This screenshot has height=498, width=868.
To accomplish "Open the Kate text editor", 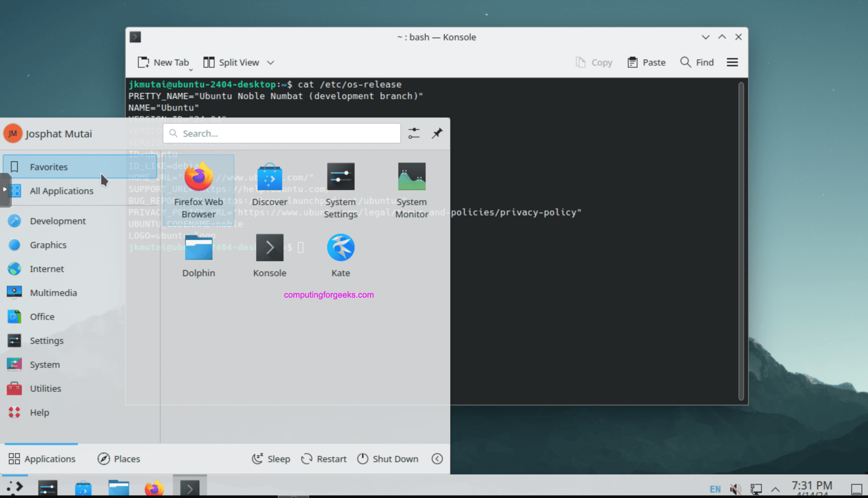I will click(340, 247).
